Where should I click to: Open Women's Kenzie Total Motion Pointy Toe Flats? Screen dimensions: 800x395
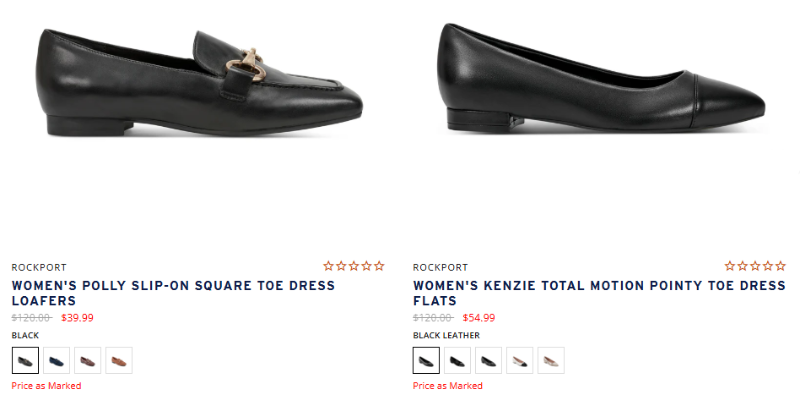[599, 293]
